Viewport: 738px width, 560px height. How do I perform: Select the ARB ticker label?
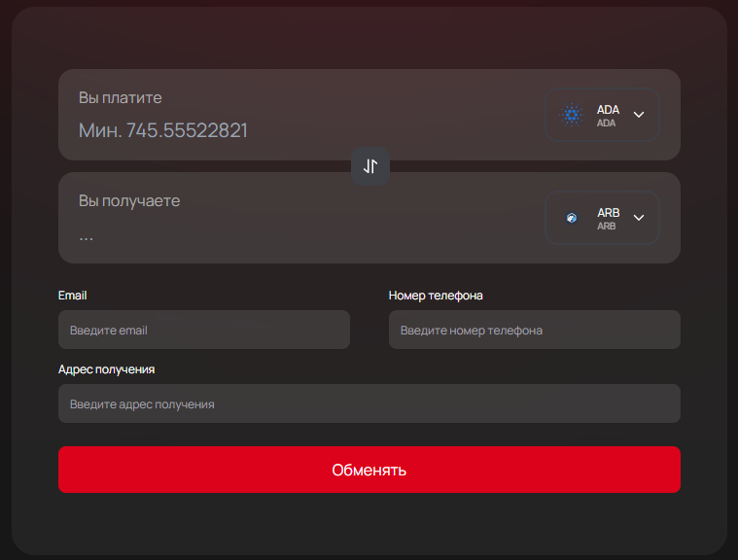click(608, 213)
